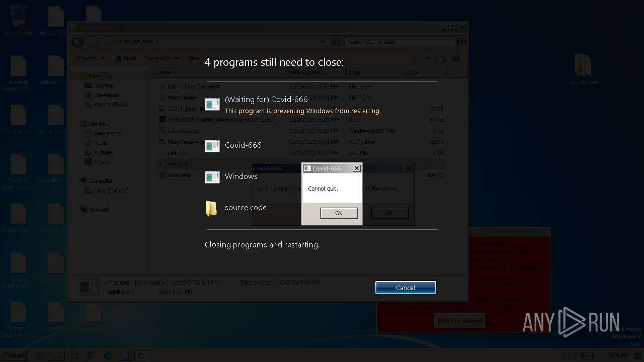The width and height of the screenshot is (644, 362).
Task: Select the mbr.cpp file row
Action: point(301,153)
